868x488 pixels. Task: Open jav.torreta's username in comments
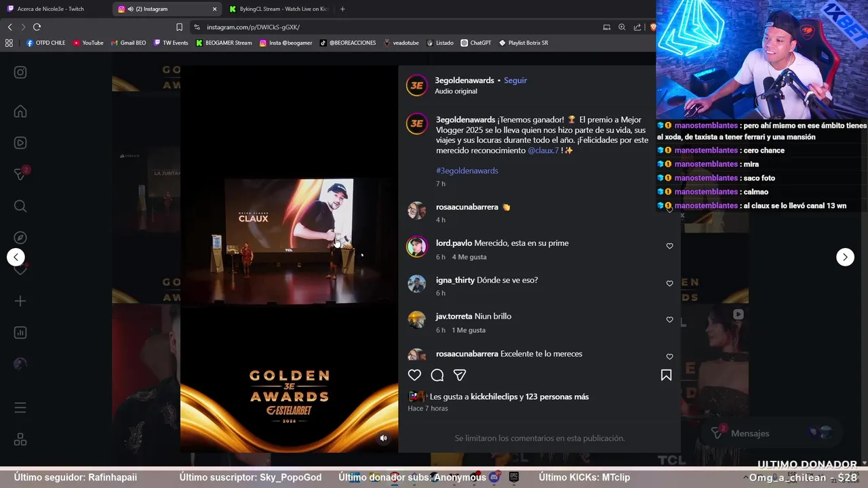pos(454,316)
